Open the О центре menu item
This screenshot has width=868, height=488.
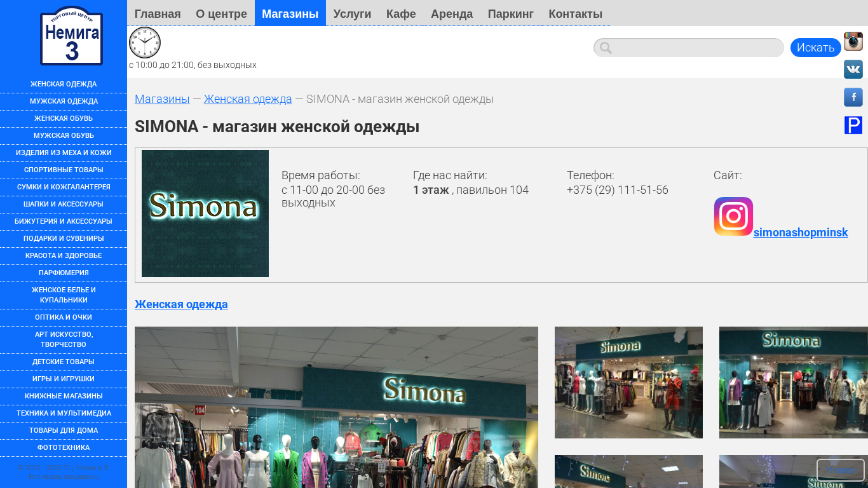(221, 13)
